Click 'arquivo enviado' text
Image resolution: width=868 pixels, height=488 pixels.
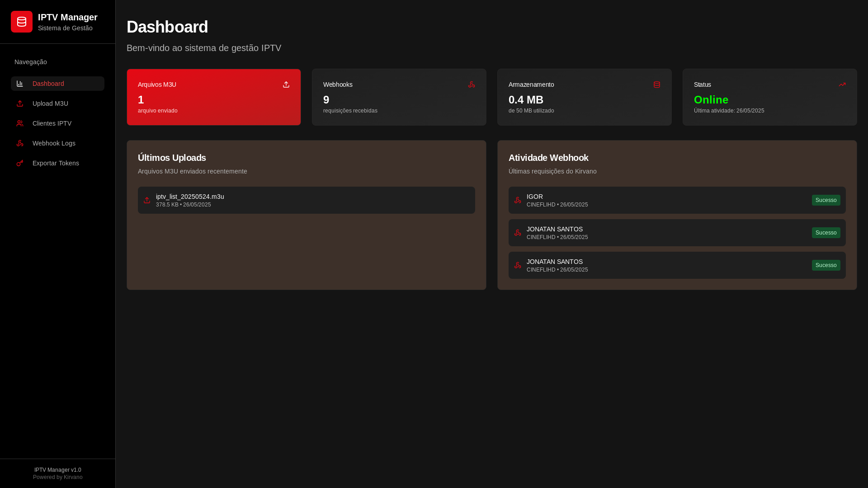click(x=158, y=111)
